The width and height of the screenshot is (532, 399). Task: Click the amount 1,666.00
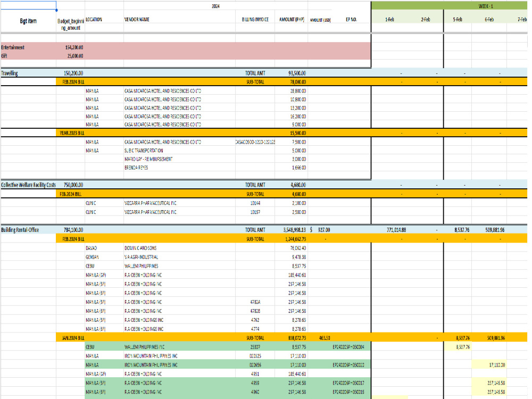click(x=299, y=168)
